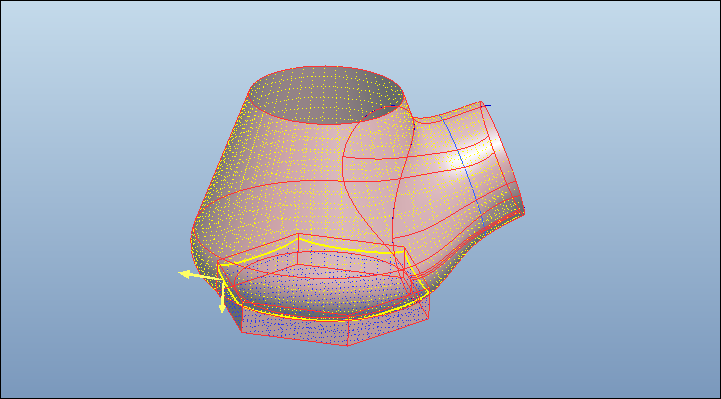Select the short blue segment atop the pipe end
The height and width of the screenshot is (399, 721).
click(x=486, y=105)
